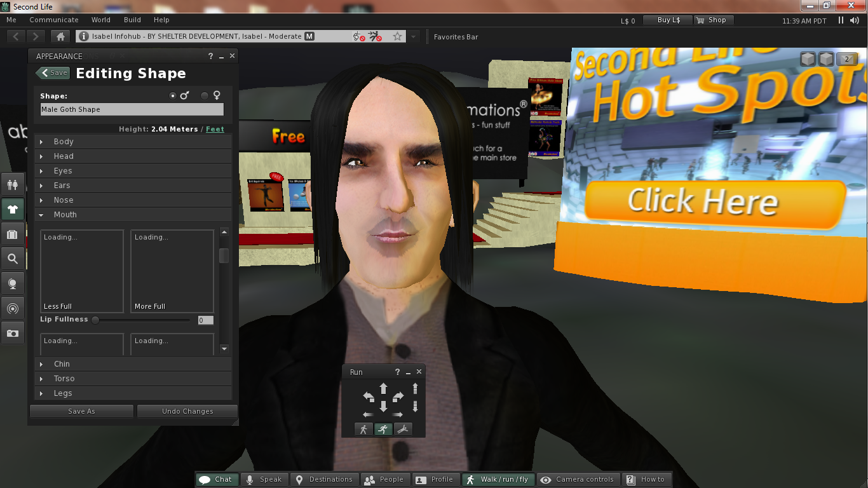
Task: Open the location info (i) icon
Action: [83, 37]
